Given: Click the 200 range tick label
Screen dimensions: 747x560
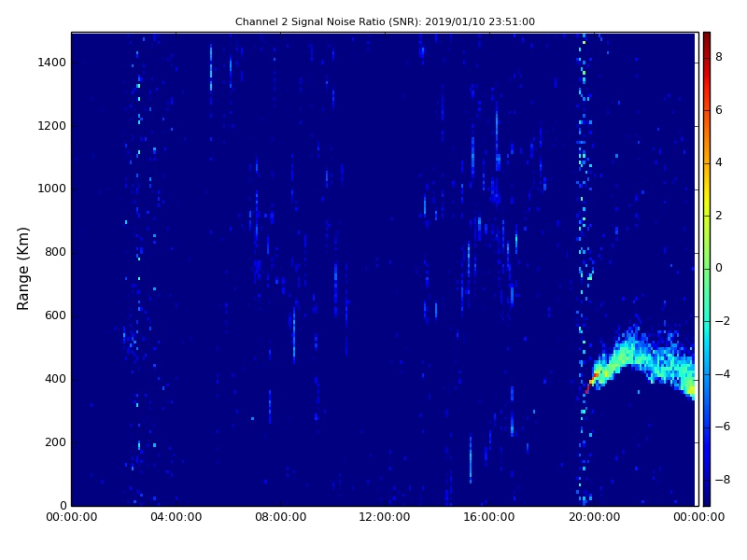Looking at the screenshot, I should (55, 442).
